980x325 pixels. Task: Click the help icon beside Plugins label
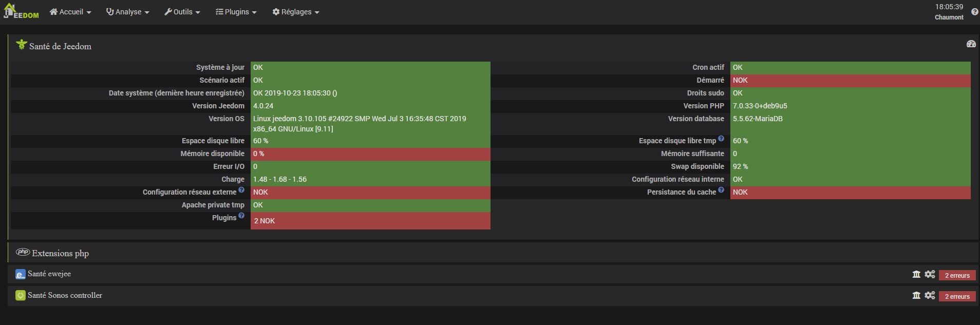click(241, 216)
